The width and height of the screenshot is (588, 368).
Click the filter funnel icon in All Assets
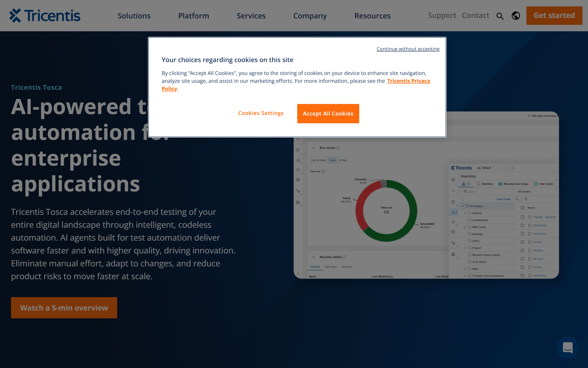point(526,199)
